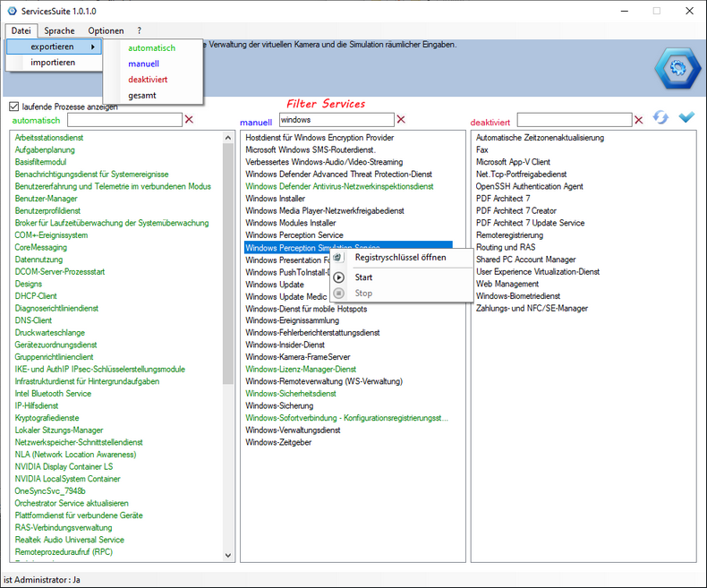
Task: Choose 'Registryschlüssel öffnen' from context menu
Action: [x=400, y=258]
